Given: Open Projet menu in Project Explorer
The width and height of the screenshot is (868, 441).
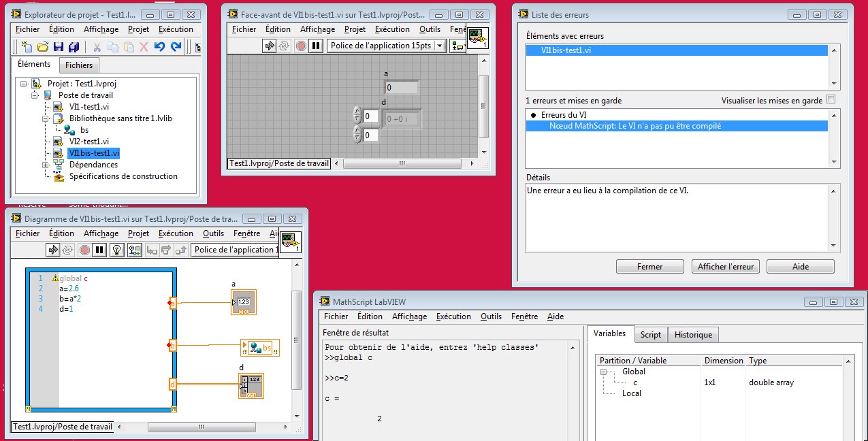Looking at the screenshot, I should click(x=139, y=29).
